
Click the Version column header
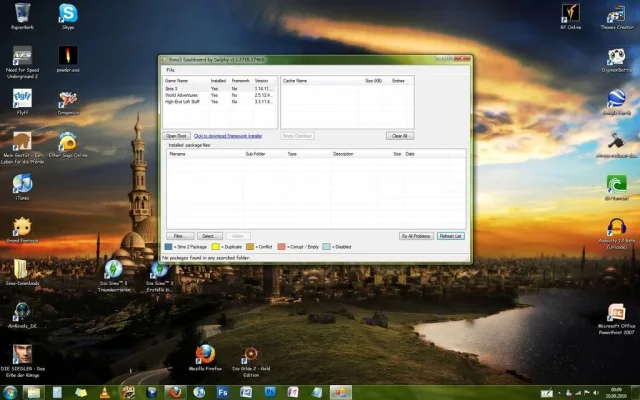264,81
